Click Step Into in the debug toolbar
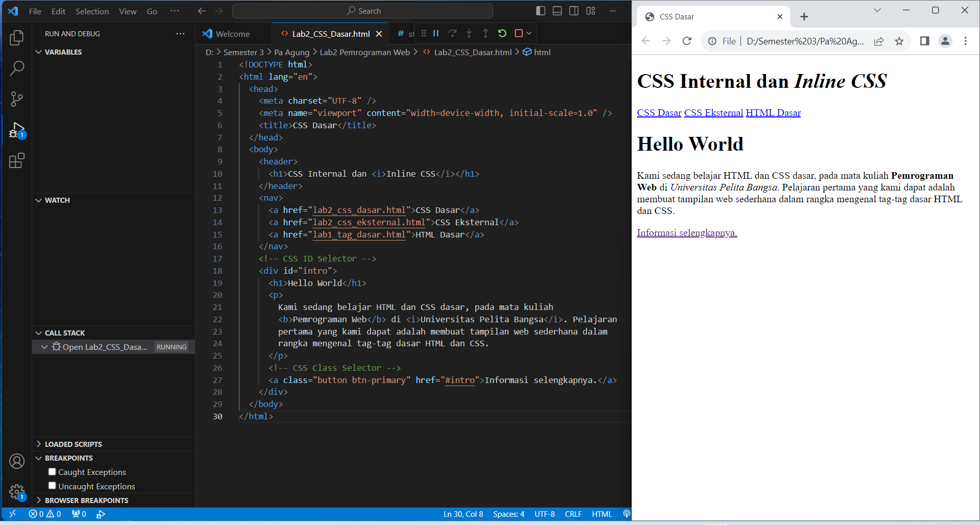Screen dimensions: 980x525 click(469, 33)
